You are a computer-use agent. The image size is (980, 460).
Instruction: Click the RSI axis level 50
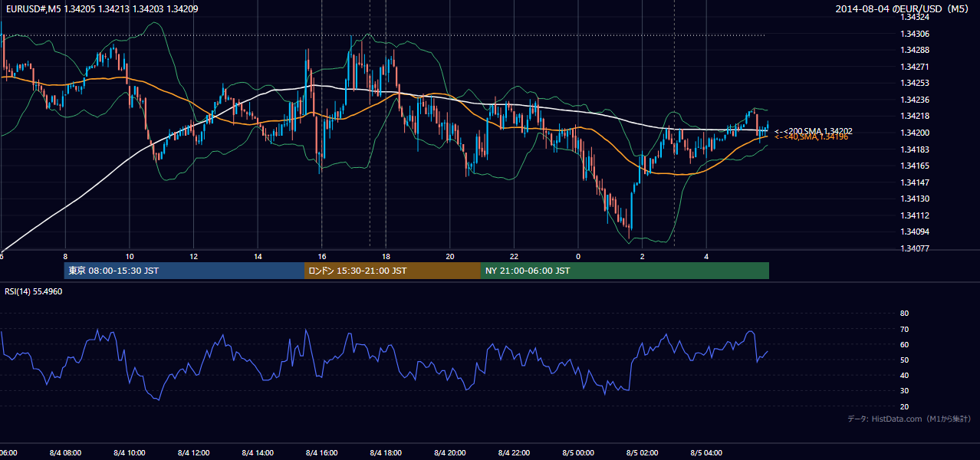tap(905, 360)
